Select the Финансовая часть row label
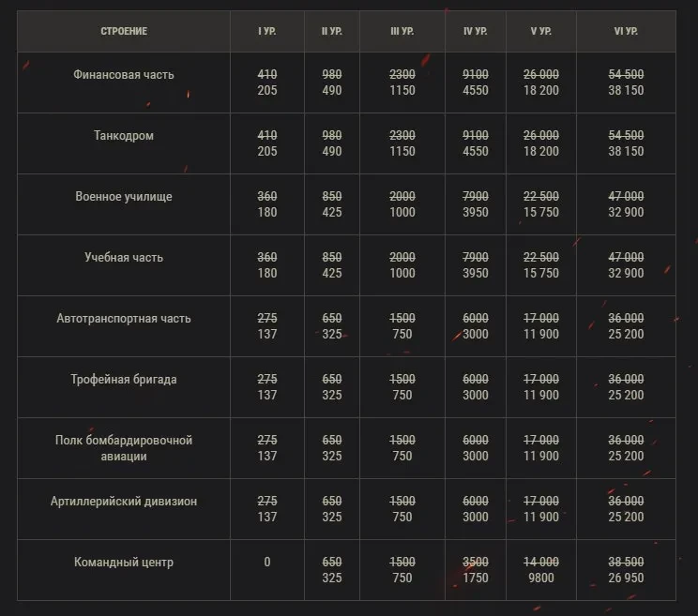Viewport: 698px width, 616px height. [x=124, y=74]
